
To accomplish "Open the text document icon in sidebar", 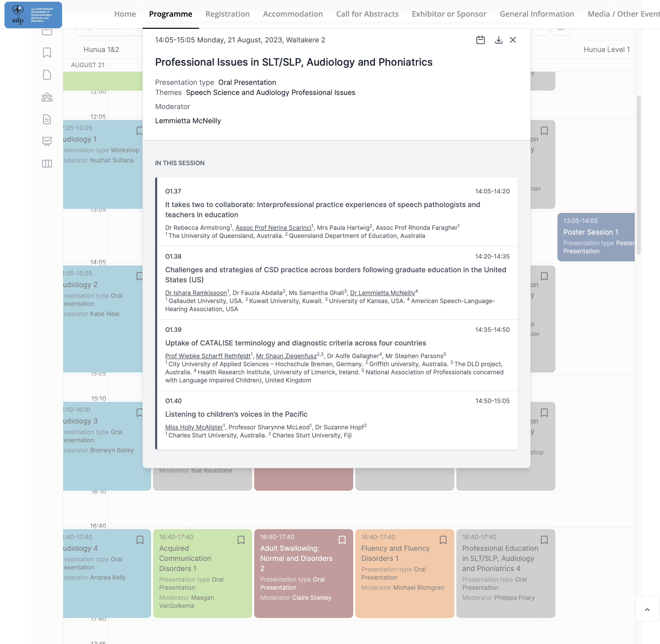I will [x=47, y=119].
